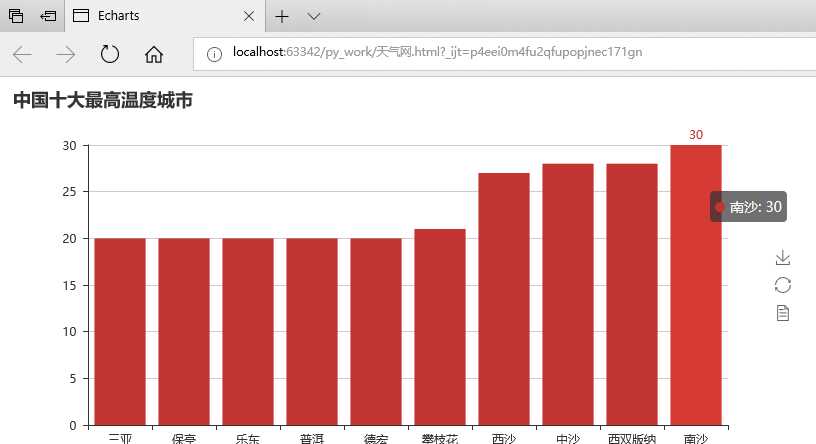Open the tabs-set-aside icon
The width and height of the screenshot is (816, 444).
(x=16, y=16)
